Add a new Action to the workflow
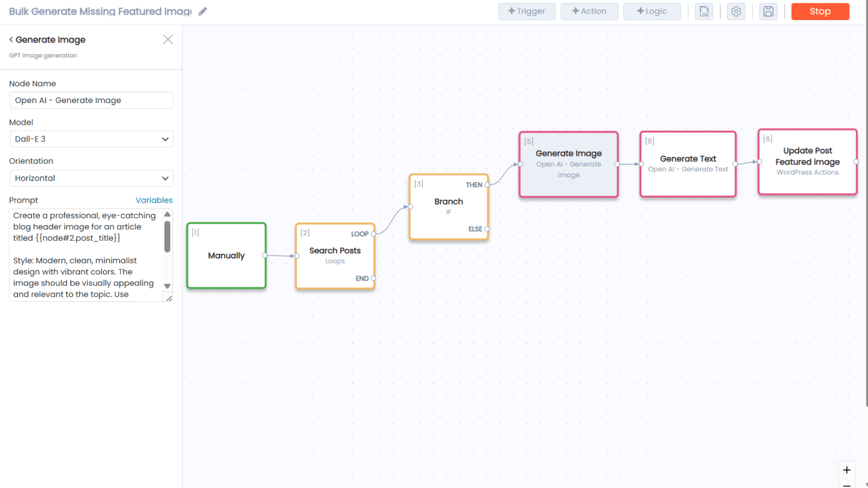Viewport: 868px width, 488px height. point(589,11)
